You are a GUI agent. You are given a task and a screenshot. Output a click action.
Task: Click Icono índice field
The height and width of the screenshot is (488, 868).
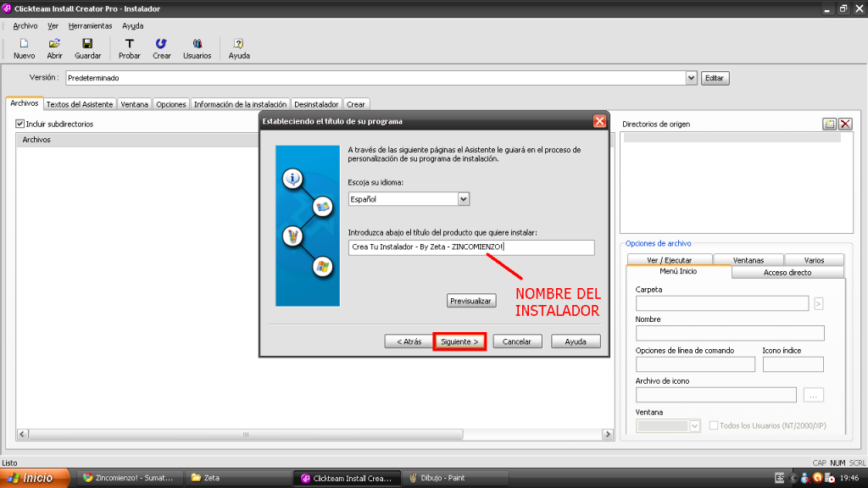[793, 364]
